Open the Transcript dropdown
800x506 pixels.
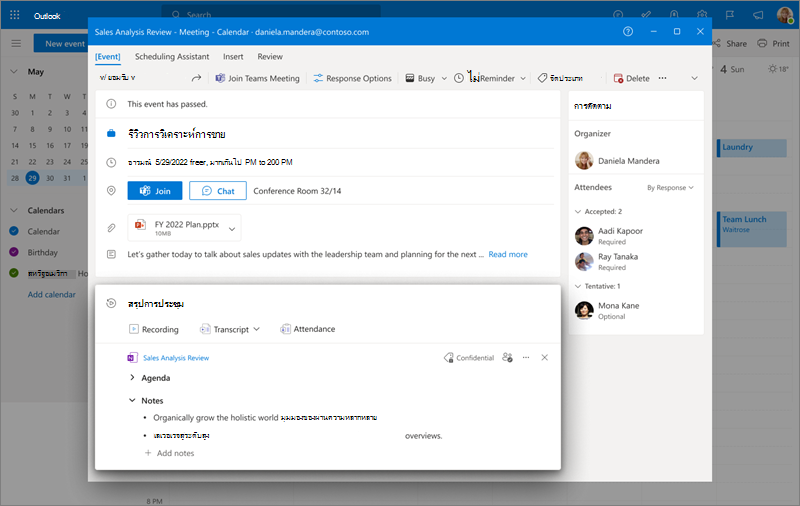coord(230,330)
